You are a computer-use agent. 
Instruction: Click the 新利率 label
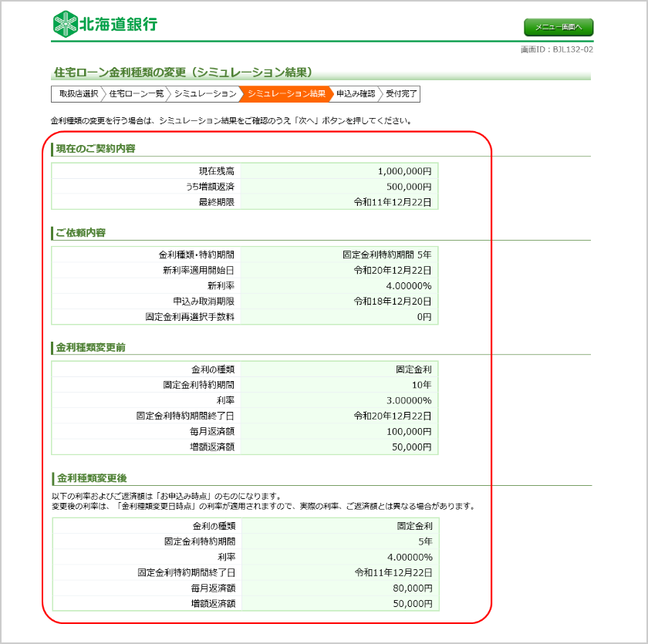point(221,286)
